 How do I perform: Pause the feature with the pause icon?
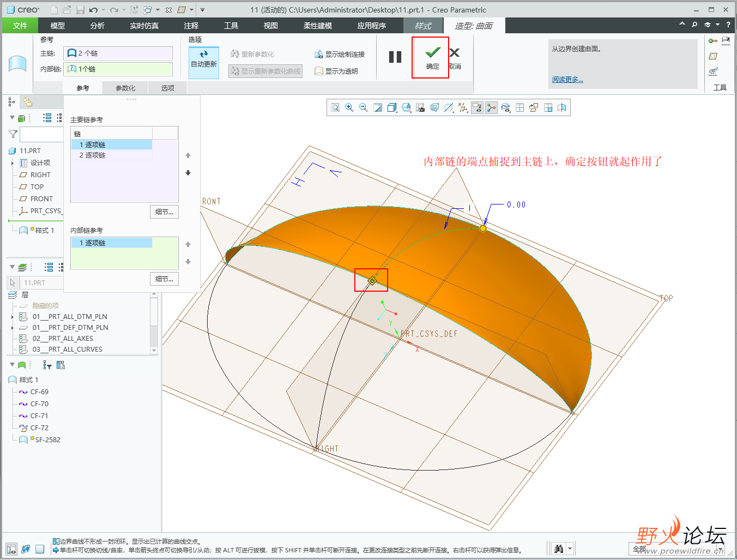(395, 57)
